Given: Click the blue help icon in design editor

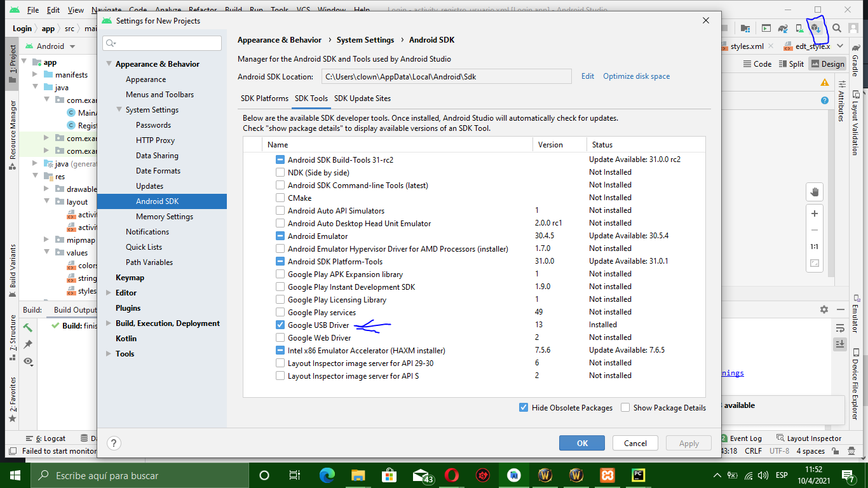Looking at the screenshot, I should 825,100.
